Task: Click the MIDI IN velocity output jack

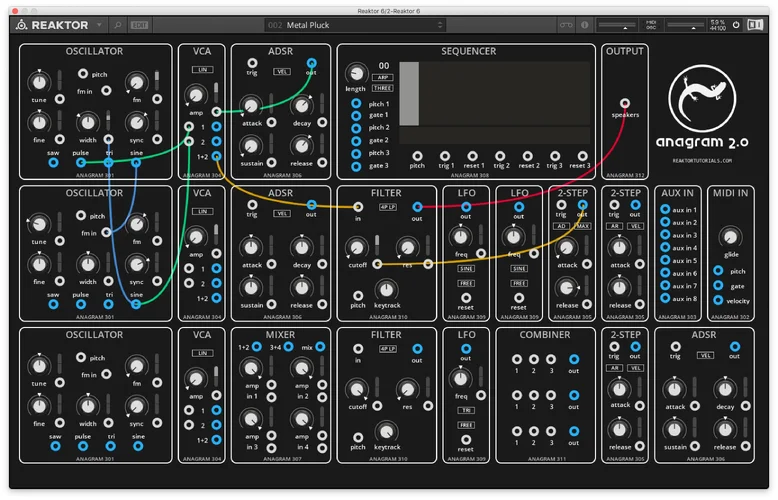Action: click(x=717, y=300)
